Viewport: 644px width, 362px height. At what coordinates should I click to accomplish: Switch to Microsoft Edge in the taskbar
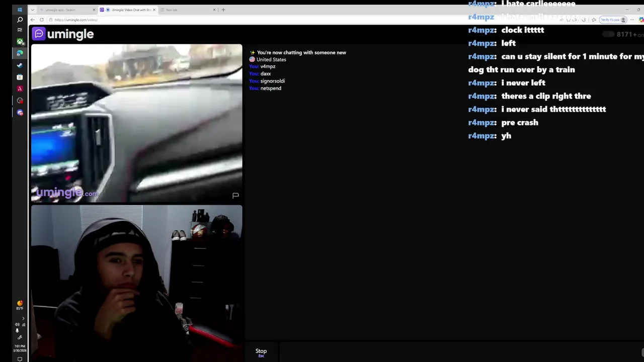pyautogui.click(x=20, y=53)
